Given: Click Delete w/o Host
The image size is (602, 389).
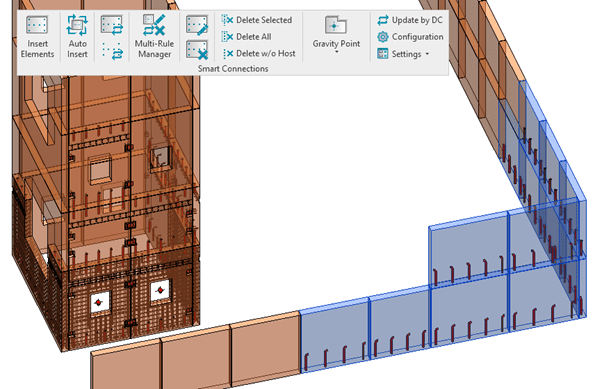Looking at the screenshot, I should (x=259, y=54).
